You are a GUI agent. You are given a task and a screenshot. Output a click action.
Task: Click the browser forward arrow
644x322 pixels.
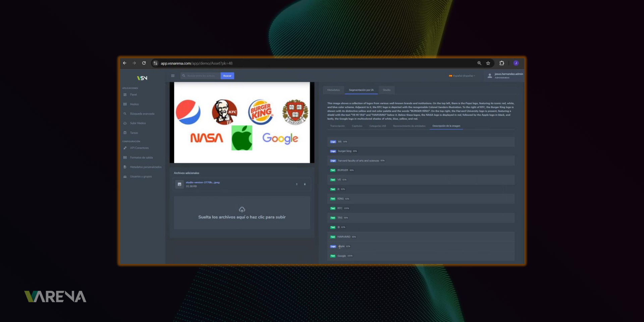134,63
